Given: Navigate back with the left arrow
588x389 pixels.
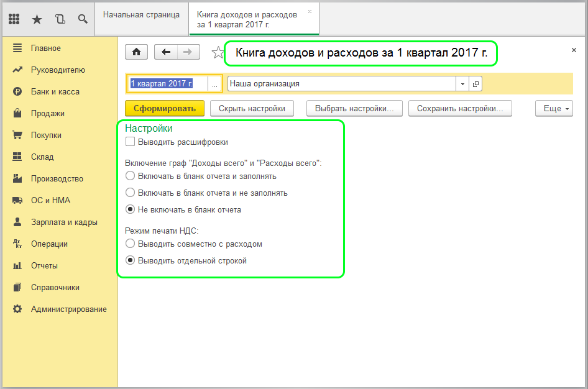Looking at the screenshot, I should (x=166, y=52).
